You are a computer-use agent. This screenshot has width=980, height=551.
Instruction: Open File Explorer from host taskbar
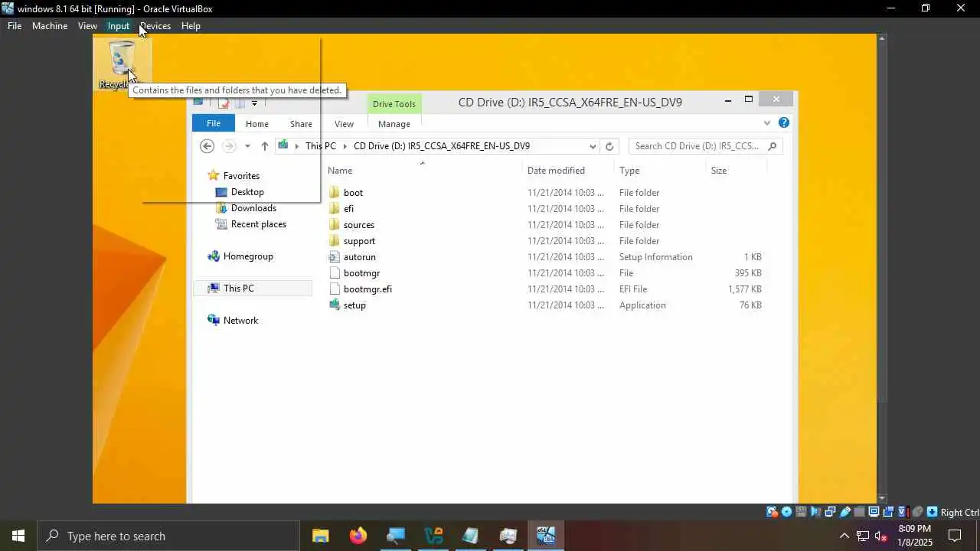point(320,536)
